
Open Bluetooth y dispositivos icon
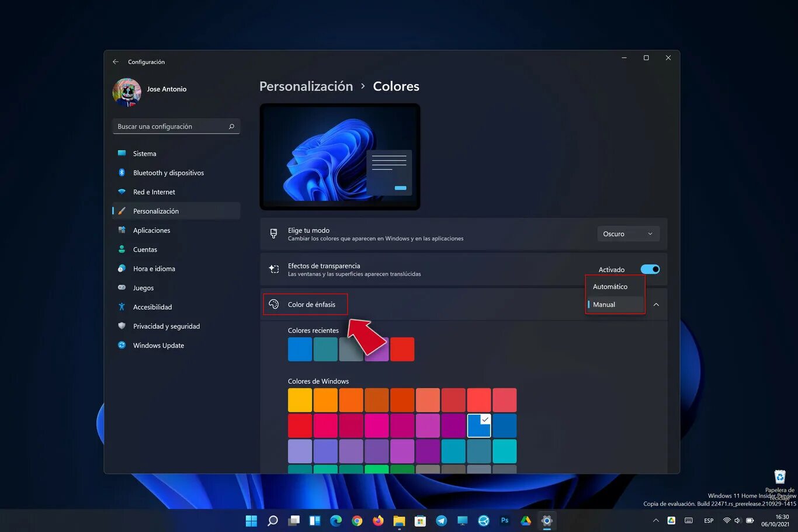(x=122, y=173)
